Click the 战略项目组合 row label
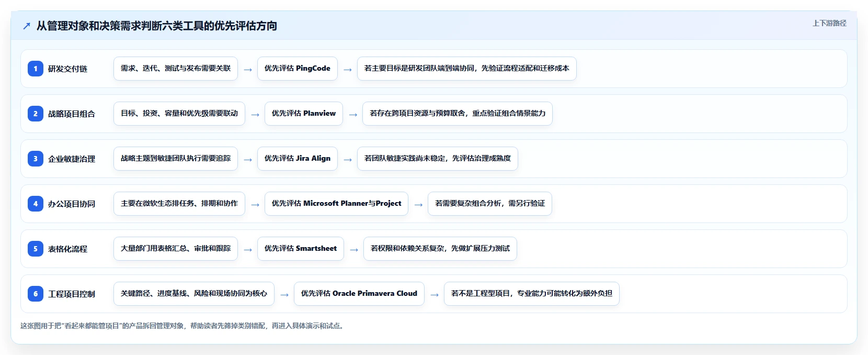This screenshot has height=355, width=868. 72,114
